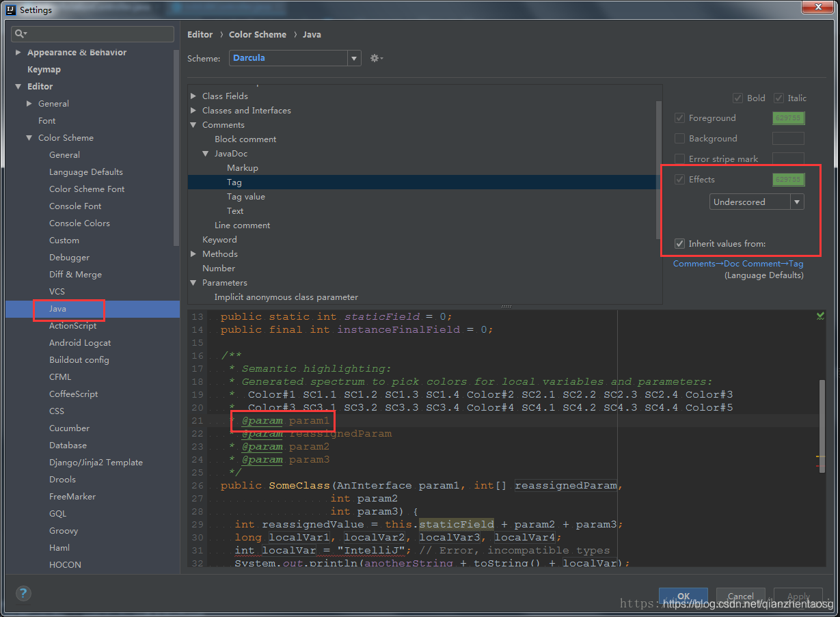This screenshot has width=840, height=617.
Task: Select Debugger color settings
Action: 69,258
